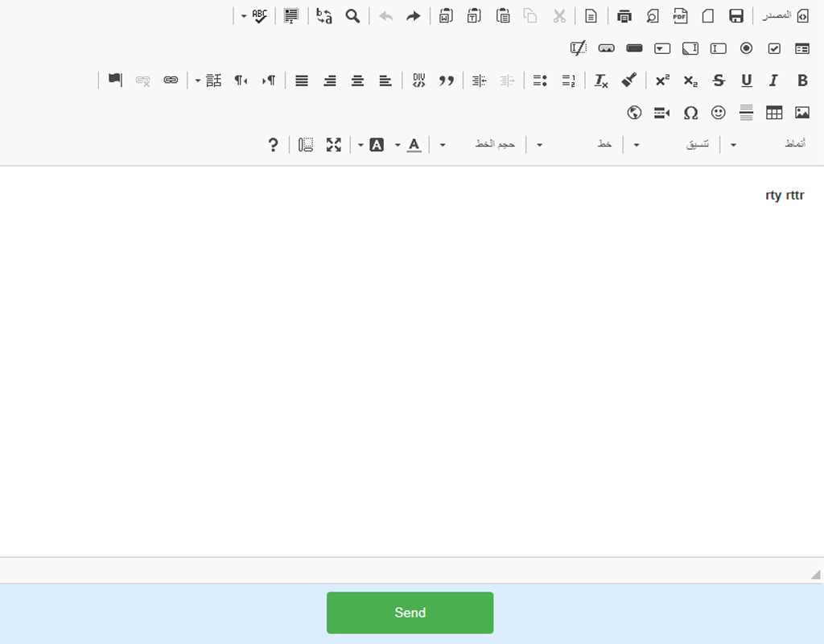The height and width of the screenshot is (644, 824).
Task: Toggle Italic formatting
Action: click(x=774, y=80)
